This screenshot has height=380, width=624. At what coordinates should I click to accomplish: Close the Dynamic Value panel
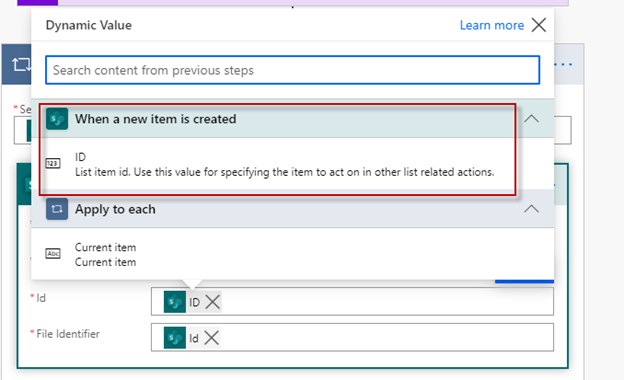click(539, 25)
